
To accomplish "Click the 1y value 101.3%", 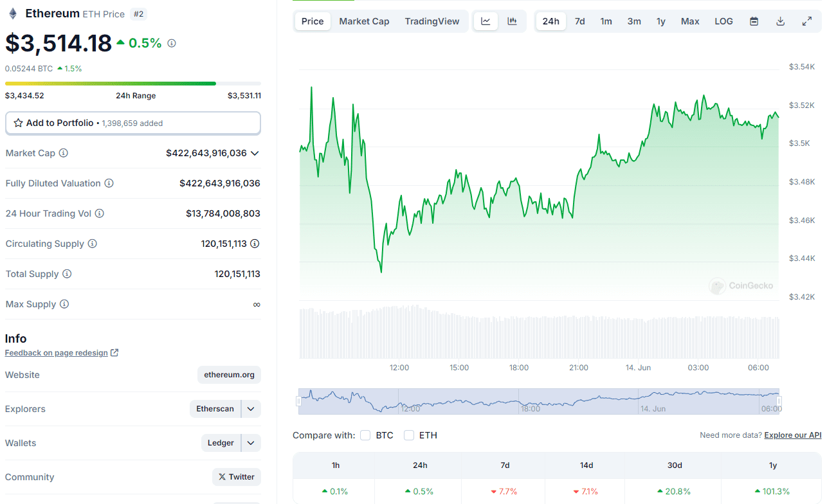I will click(773, 491).
